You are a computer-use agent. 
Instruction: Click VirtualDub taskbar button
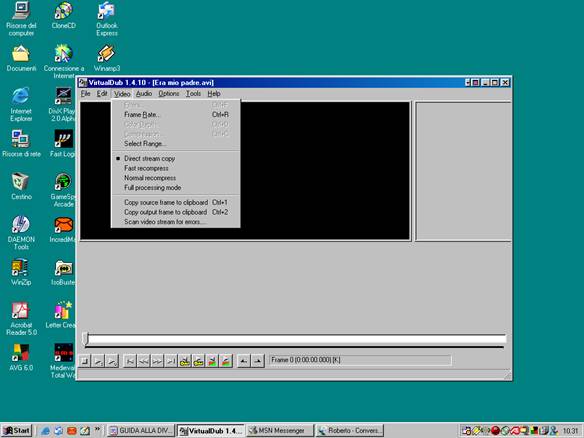[210, 431]
